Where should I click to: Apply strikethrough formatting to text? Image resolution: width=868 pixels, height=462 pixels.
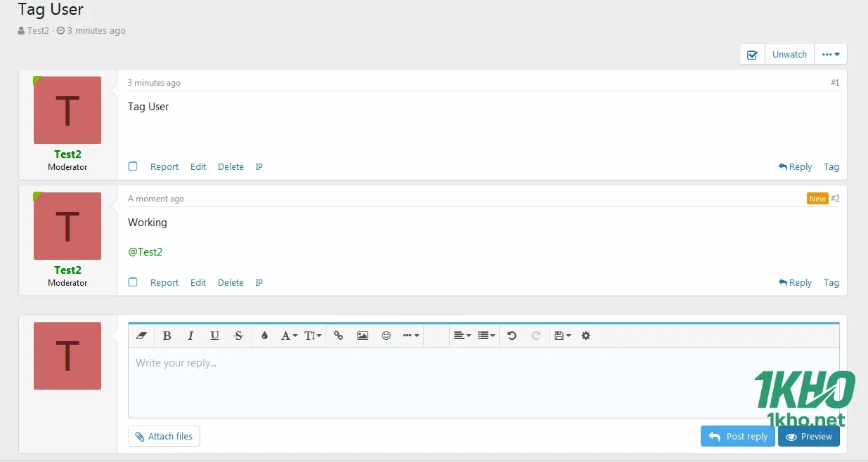(238, 336)
